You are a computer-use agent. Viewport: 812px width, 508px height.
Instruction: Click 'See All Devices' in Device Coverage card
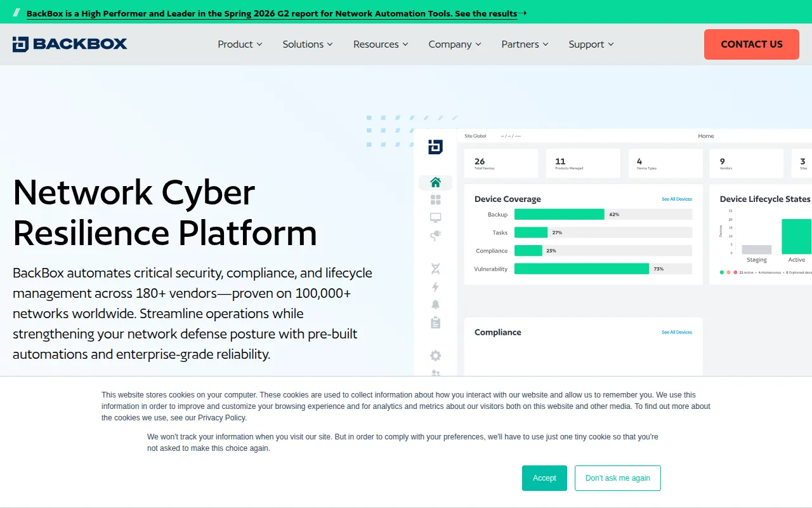coord(677,199)
